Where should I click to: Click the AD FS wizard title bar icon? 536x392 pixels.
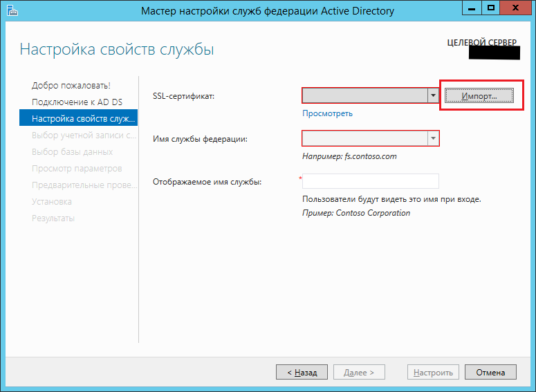[11, 10]
